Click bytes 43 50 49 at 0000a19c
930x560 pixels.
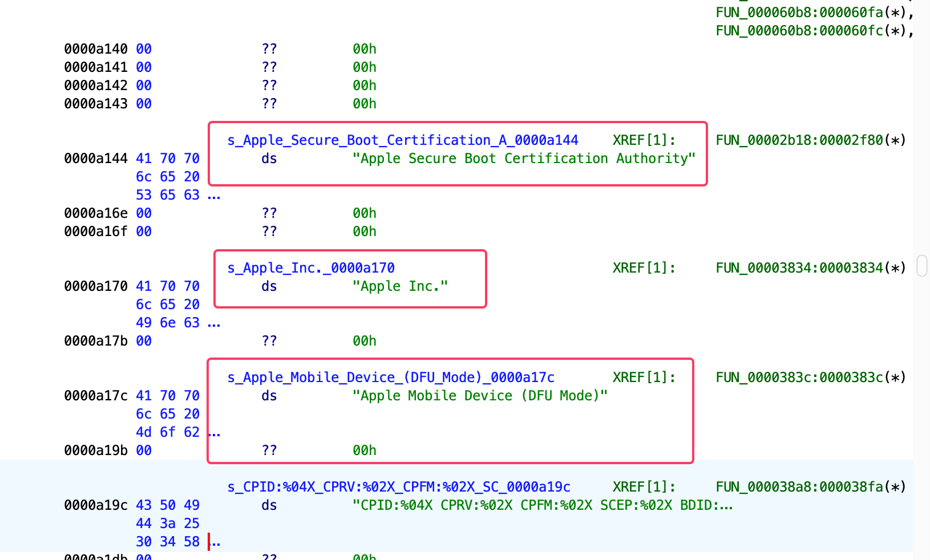168,505
